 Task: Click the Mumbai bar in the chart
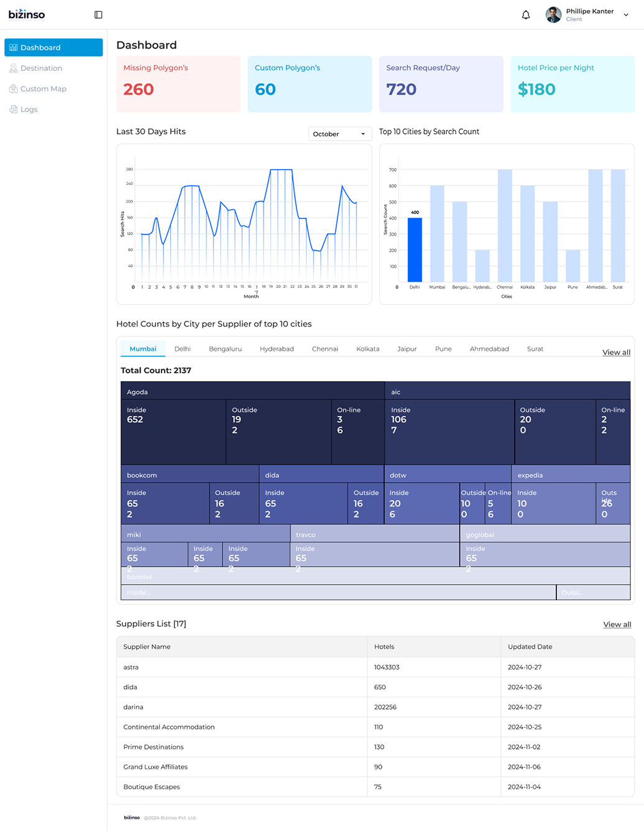tap(437, 234)
